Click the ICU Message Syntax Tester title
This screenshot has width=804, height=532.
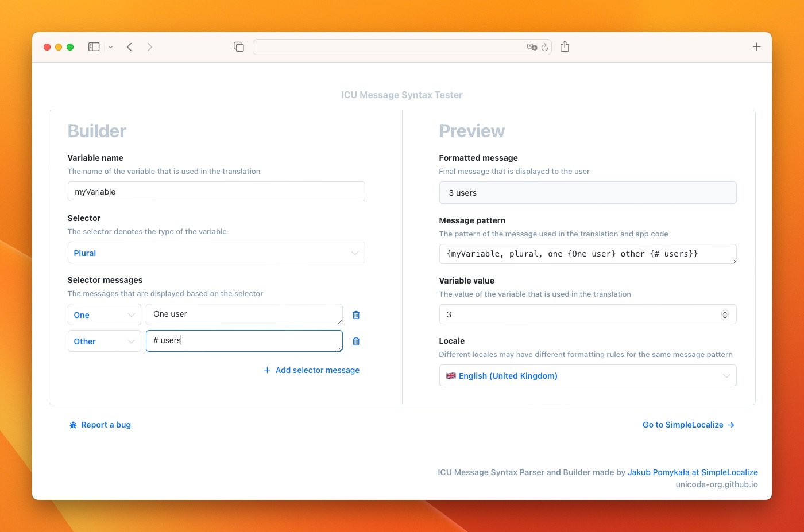[x=402, y=95]
